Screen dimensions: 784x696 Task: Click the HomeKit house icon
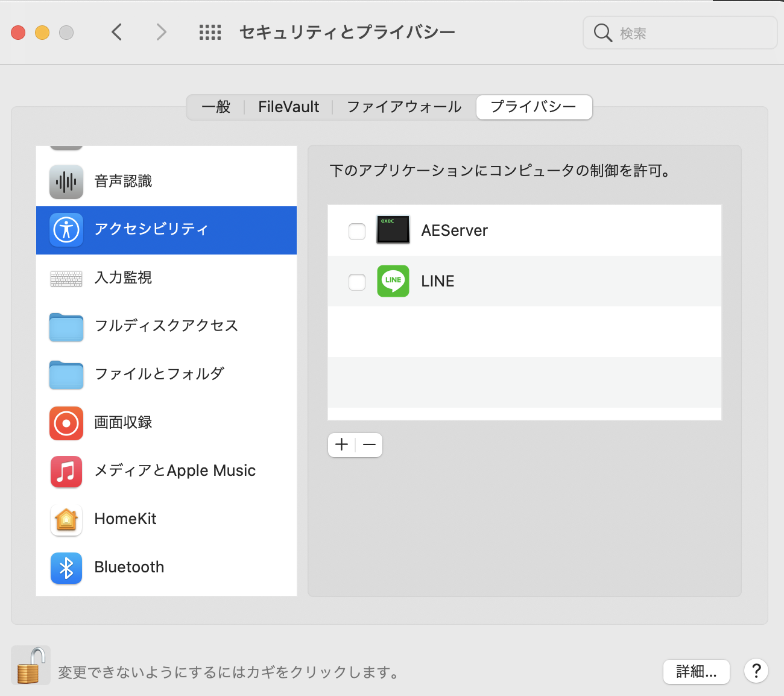click(x=66, y=519)
